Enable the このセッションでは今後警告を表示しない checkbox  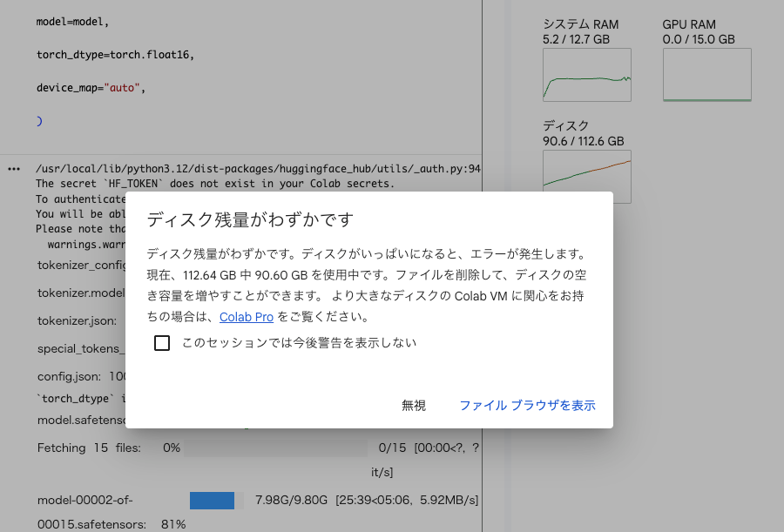tap(162, 343)
